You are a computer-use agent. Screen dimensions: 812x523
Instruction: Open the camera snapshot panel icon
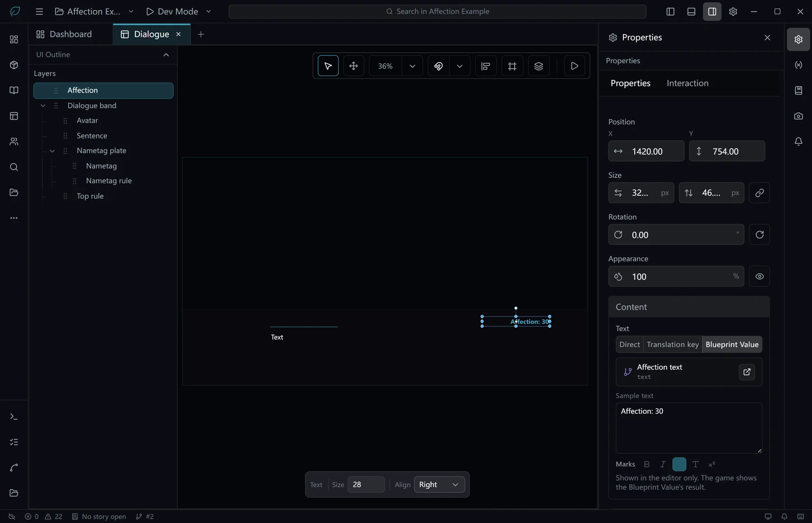798,116
